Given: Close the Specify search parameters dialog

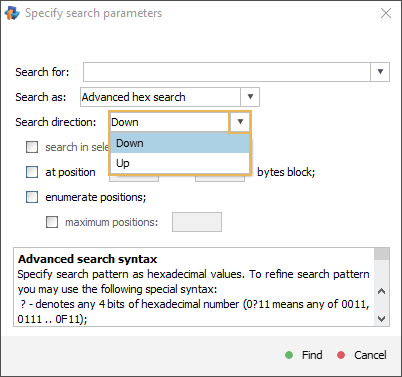Looking at the screenshot, I should [x=386, y=13].
